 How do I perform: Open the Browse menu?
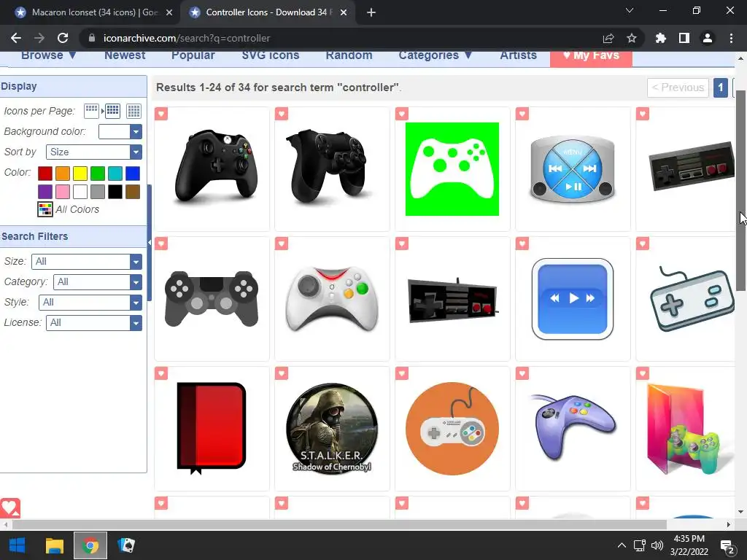pos(49,55)
